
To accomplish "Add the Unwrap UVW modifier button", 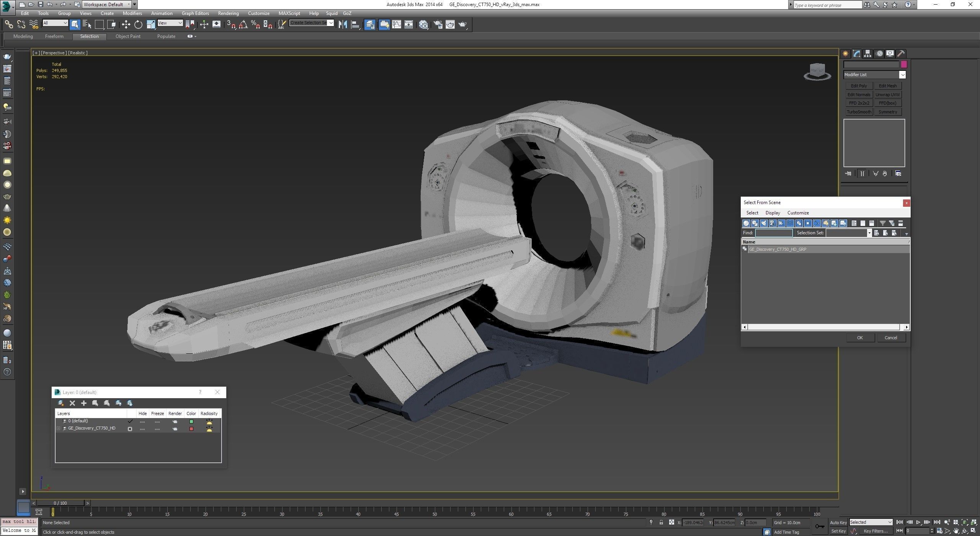I will point(887,95).
